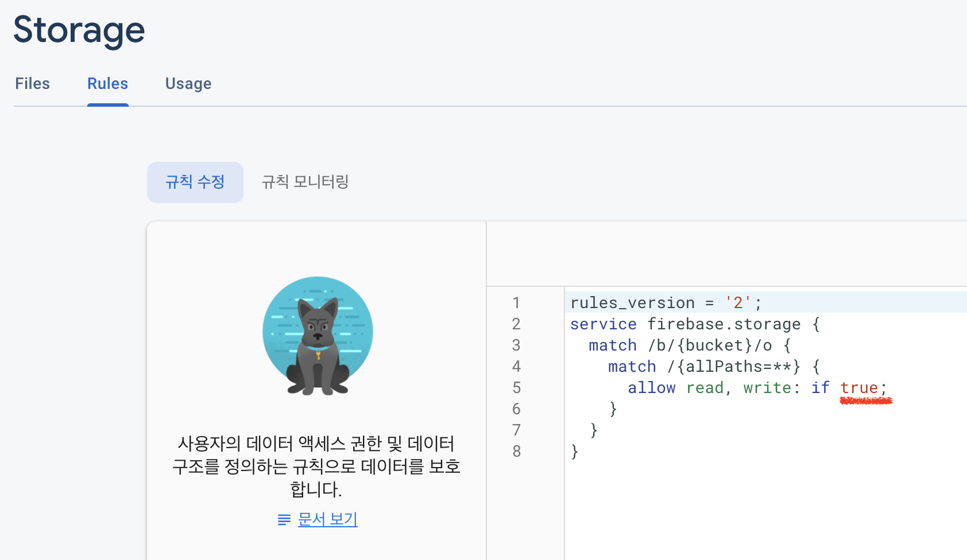Viewport: 967px width, 560px height.
Task: Click the Korean rules description text
Action: [x=316, y=466]
